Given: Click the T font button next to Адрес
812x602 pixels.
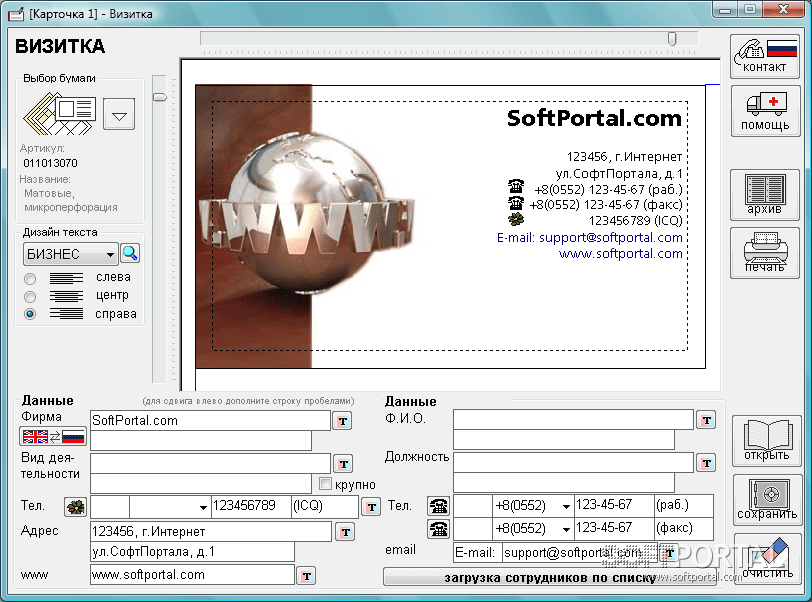Looking at the screenshot, I should coord(345,532).
